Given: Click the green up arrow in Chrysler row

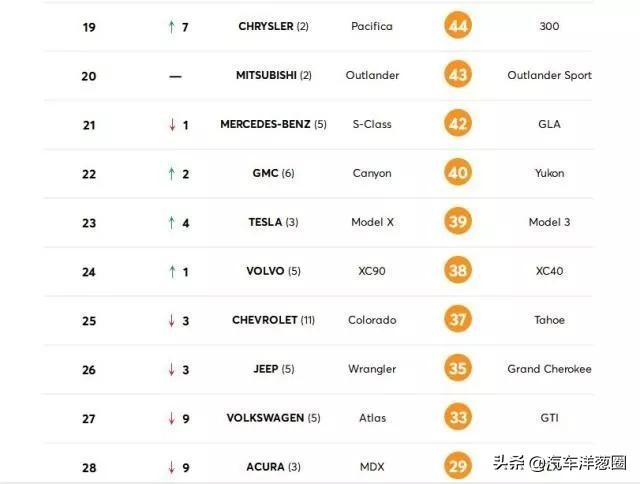Looking at the screenshot, I should [171, 26].
